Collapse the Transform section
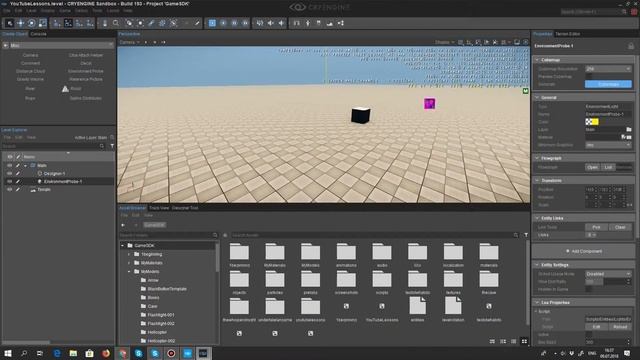 [x=537, y=180]
